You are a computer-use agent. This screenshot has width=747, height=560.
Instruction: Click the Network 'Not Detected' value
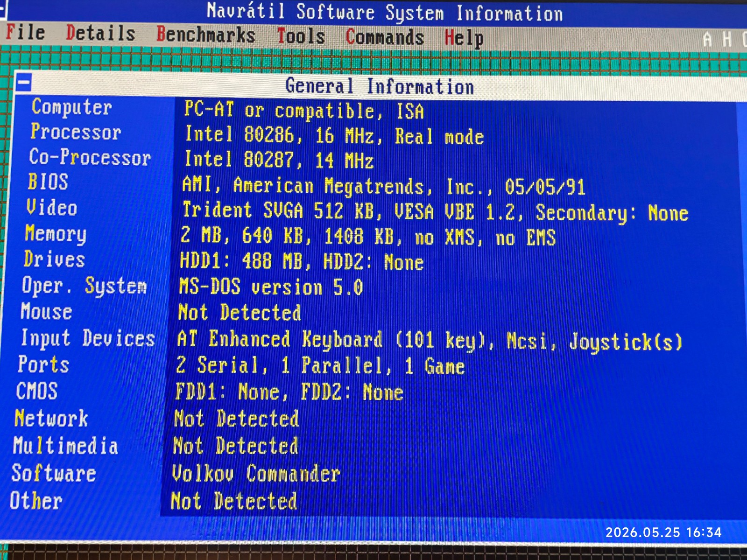(236, 419)
